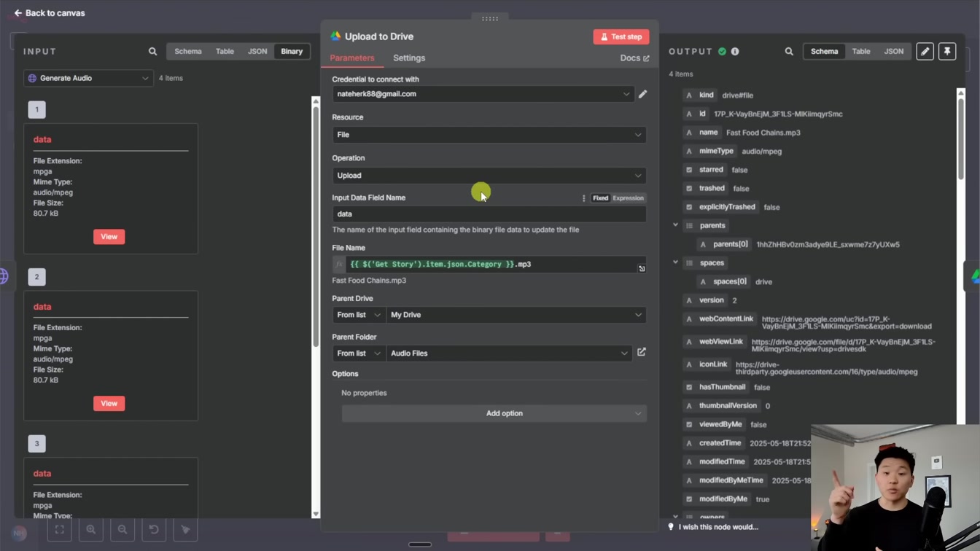Viewport: 980px width, 551px height.
Task: Click the drag handle above the node panel
Action: pos(490,18)
